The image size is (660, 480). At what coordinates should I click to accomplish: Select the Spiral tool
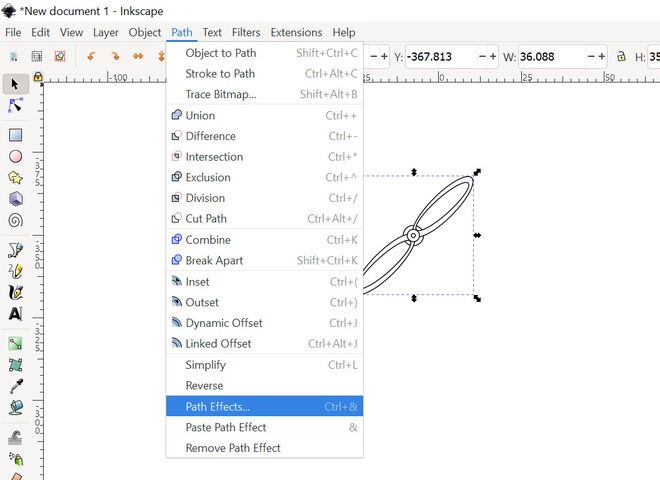[16, 220]
